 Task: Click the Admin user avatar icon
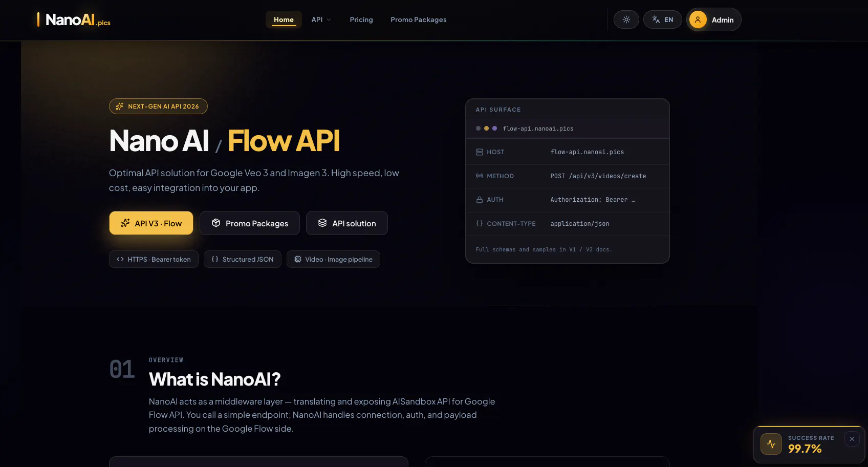click(x=698, y=19)
